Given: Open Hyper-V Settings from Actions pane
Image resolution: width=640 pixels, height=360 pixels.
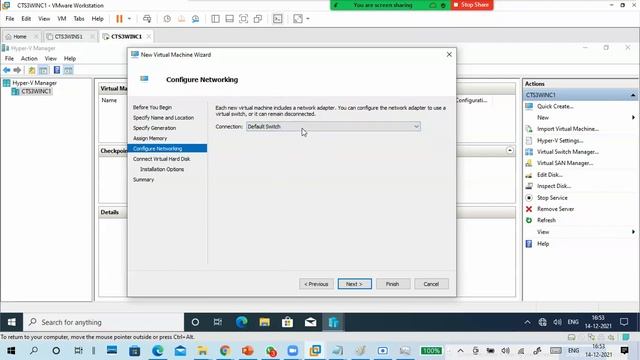Looking at the screenshot, I should click(560, 140).
